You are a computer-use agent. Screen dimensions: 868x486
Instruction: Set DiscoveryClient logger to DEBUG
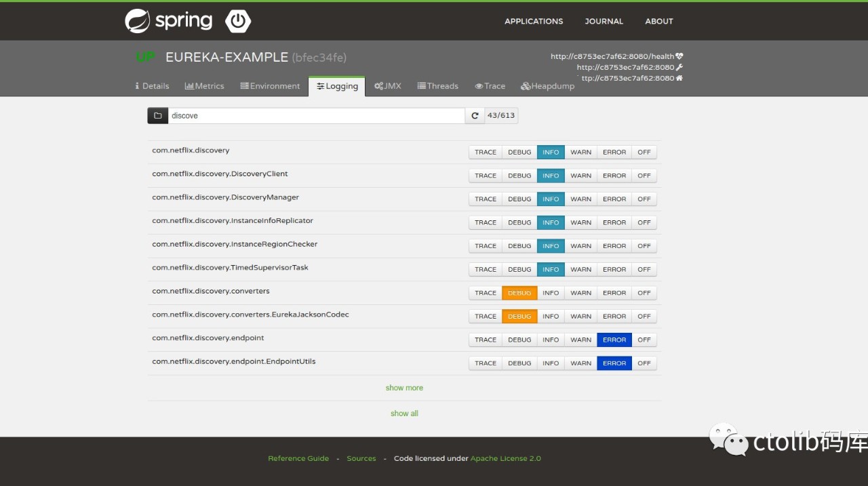point(519,176)
